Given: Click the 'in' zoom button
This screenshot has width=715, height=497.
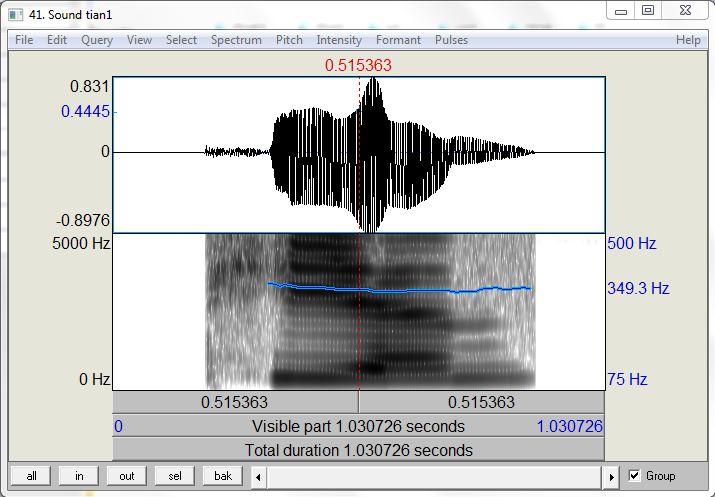Looking at the screenshot, I should pyautogui.click(x=79, y=476).
